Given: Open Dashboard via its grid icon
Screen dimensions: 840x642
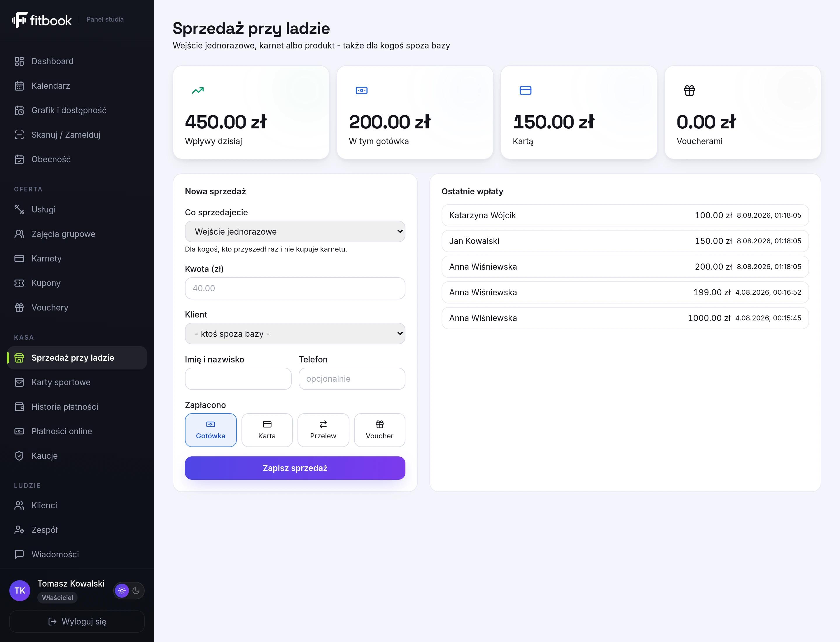Looking at the screenshot, I should 19,61.
